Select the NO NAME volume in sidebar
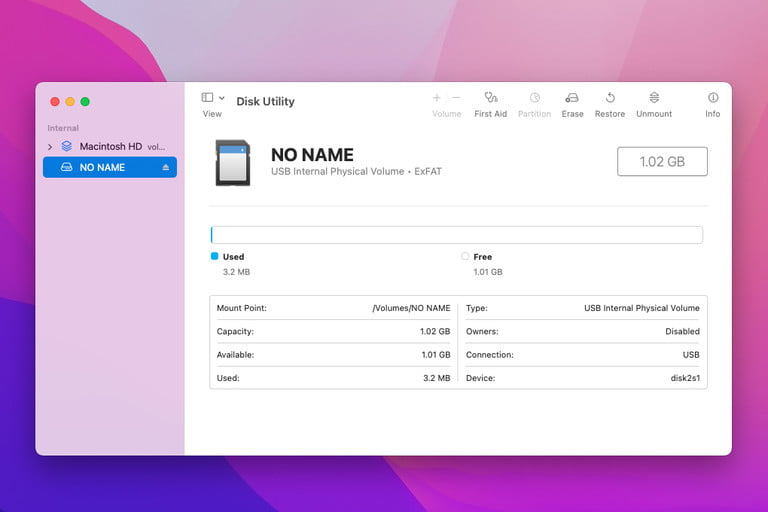768x512 pixels. point(102,168)
